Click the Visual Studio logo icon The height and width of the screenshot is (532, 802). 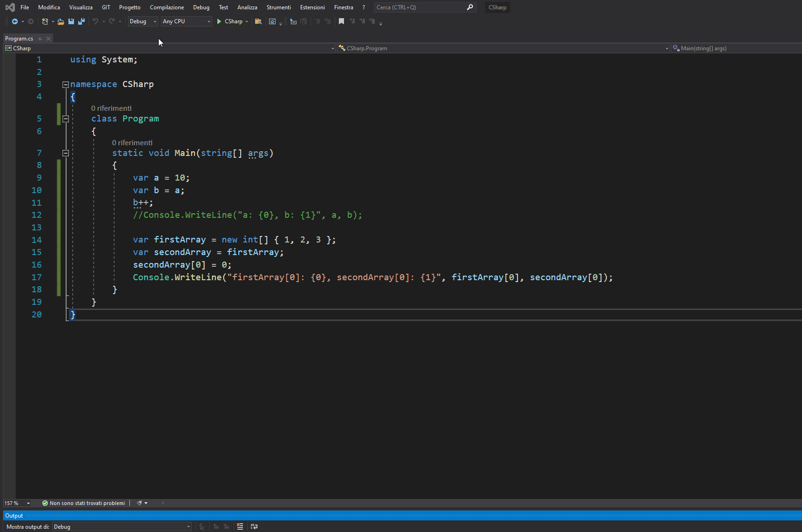[x=10, y=7]
